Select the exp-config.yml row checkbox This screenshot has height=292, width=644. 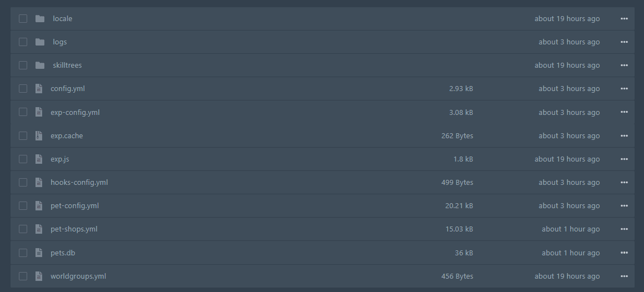point(23,112)
